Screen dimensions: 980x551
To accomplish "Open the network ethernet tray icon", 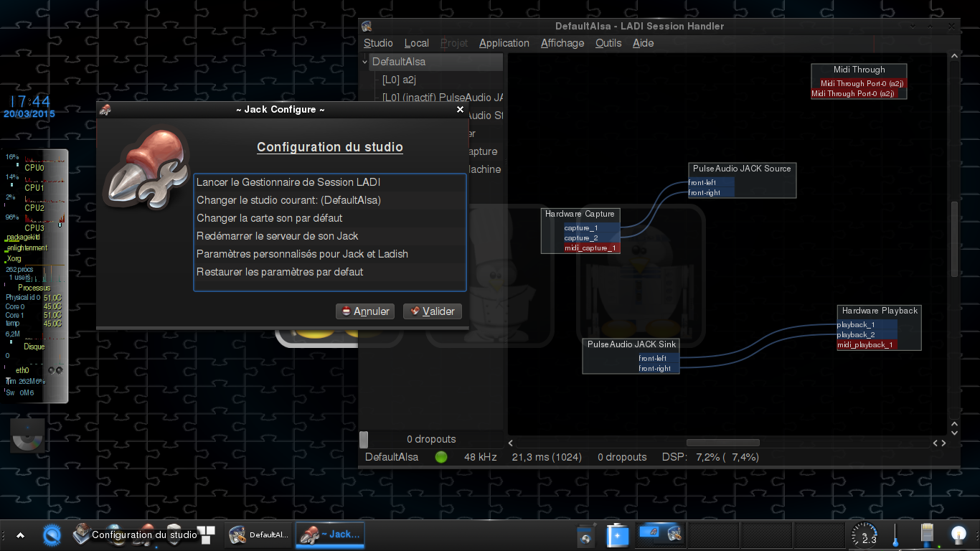I will pos(926,535).
